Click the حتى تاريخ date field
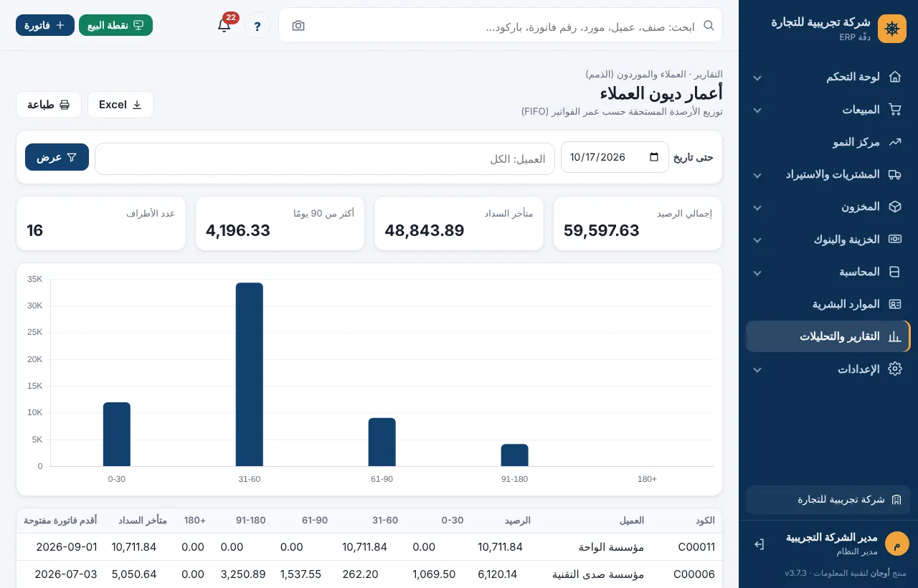918x588 pixels. (615, 157)
